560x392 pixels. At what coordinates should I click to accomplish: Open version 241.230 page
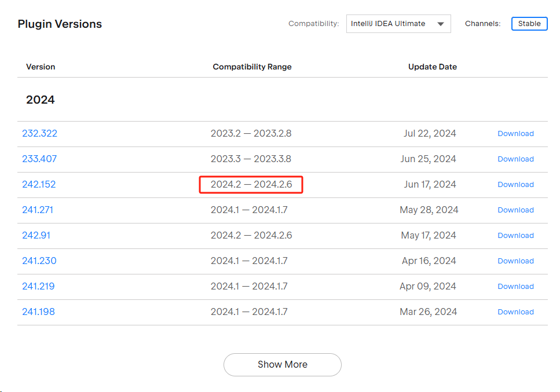[x=39, y=261]
